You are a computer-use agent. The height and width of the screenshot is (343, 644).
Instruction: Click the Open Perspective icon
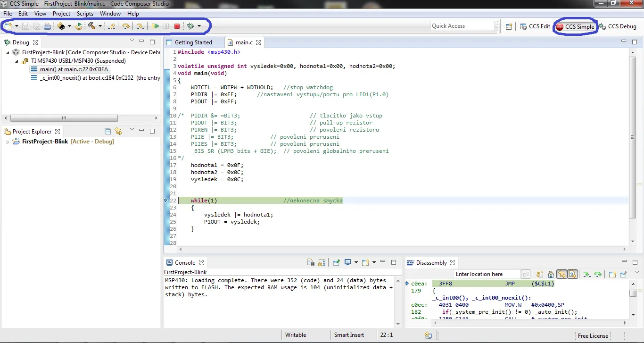pos(509,26)
